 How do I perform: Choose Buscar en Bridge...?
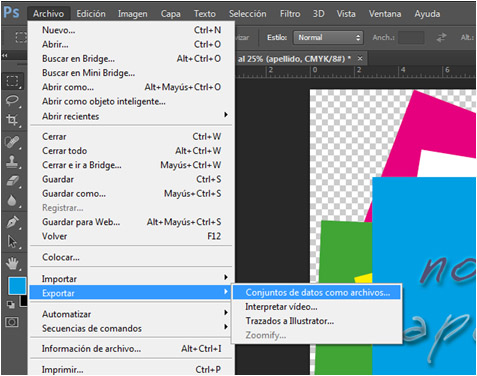[131, 59]
